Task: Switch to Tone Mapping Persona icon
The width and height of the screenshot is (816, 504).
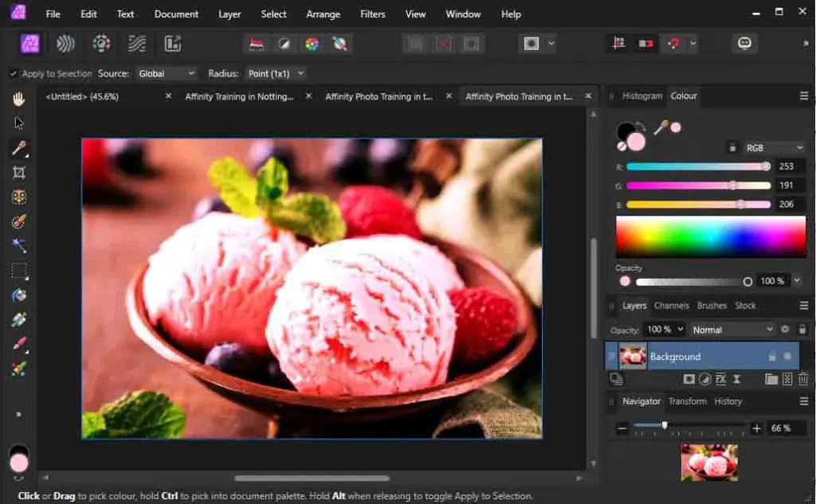Action: point(137,44)
